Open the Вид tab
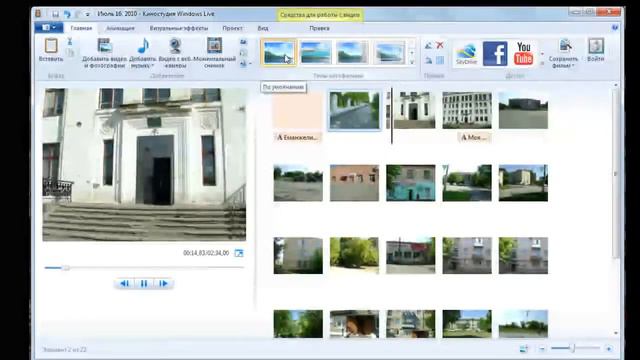The height and width of the screenshot is (360, 640). pos(263,28)
